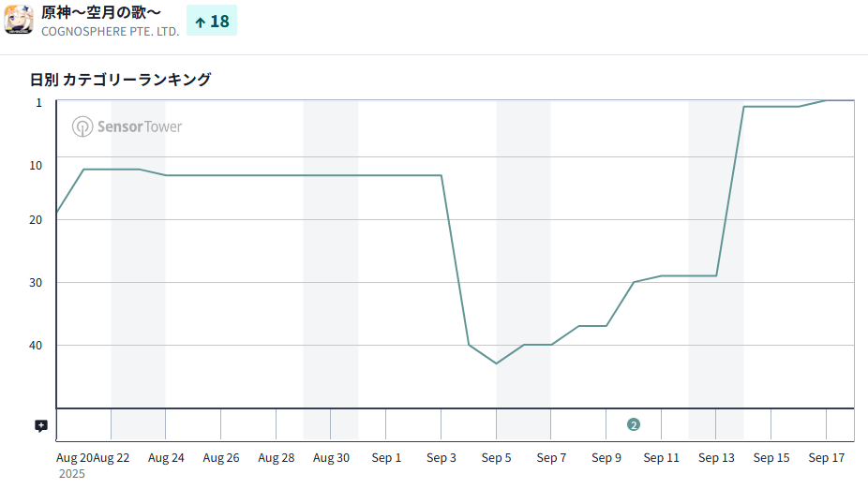
Task: Click the Sep 17 date label
Action: pyautogui.click(x=827, y=458)
